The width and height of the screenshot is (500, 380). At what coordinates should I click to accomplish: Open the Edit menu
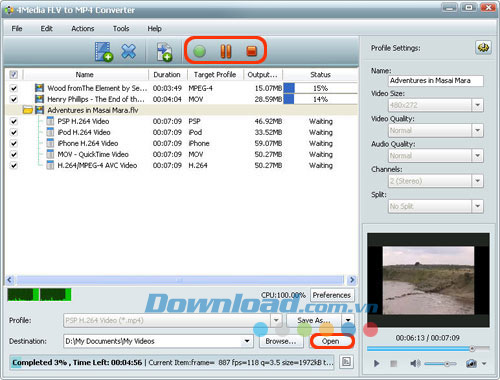(x=47, y=29)
